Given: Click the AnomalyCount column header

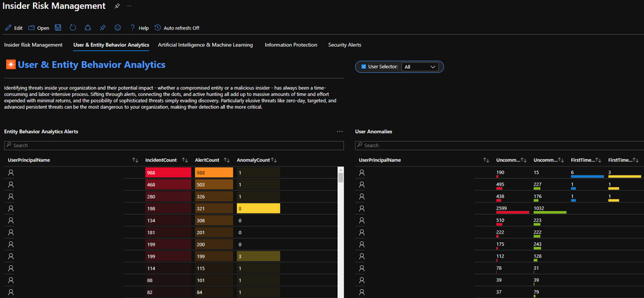Looking at the screenshot, I should pyautogui.click(x=253, y=160).
